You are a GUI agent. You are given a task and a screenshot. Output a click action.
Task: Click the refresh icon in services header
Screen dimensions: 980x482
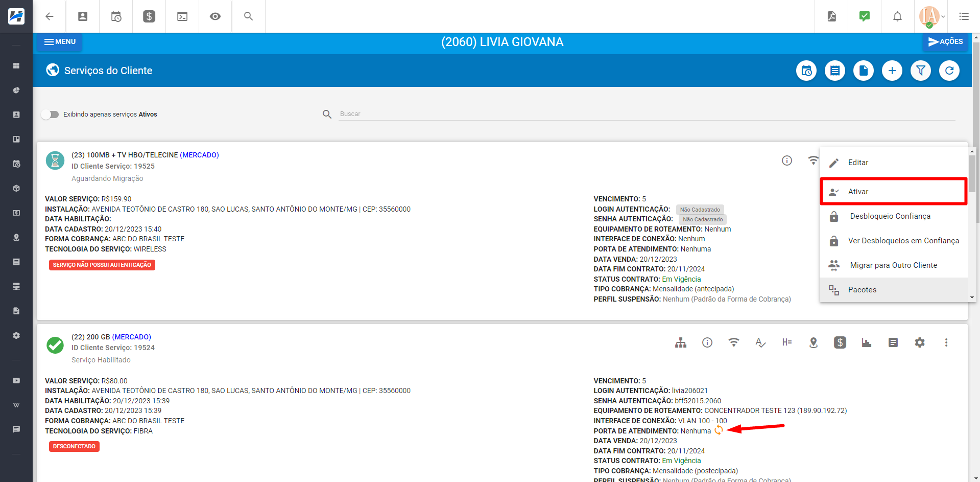click(949, 71)
